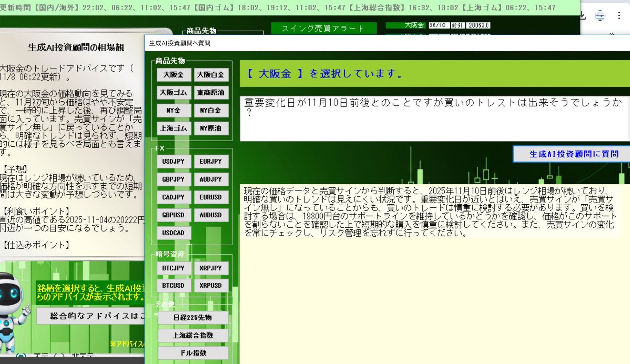
Task: Choose the EURJPY currency pair
Action: [x=211, y=161]
